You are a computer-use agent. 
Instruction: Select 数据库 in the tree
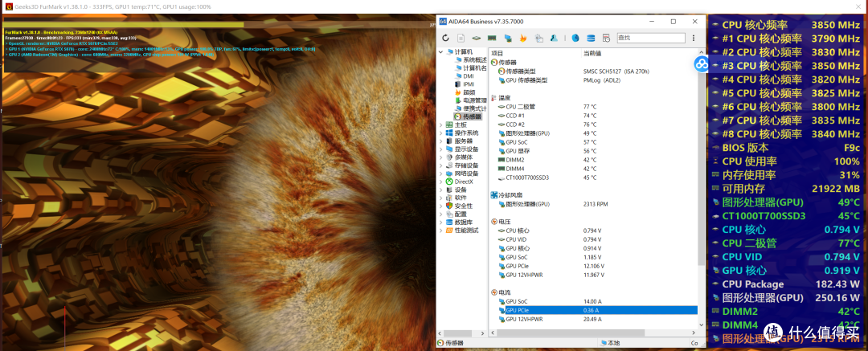(459, 222)
